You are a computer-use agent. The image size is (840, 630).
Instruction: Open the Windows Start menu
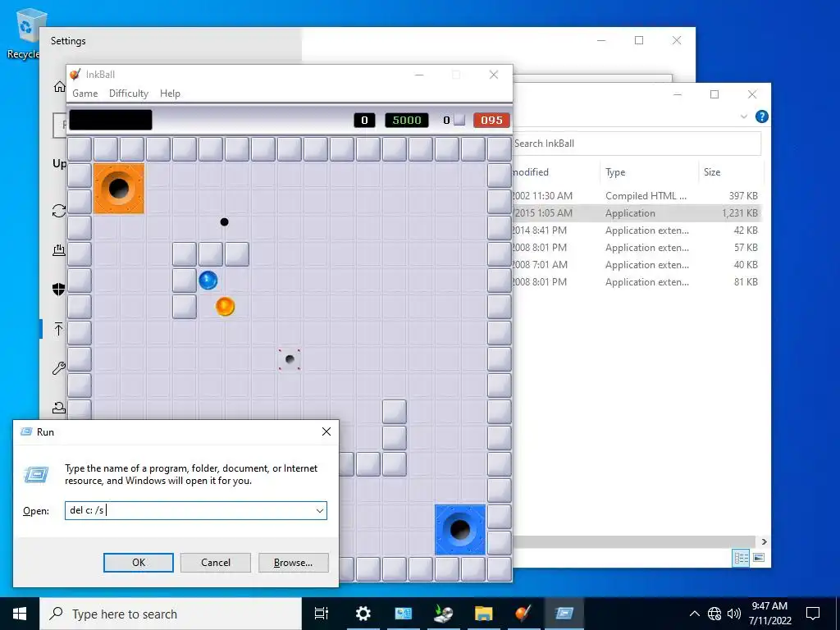pyautogui.click(x=20, y=614)
